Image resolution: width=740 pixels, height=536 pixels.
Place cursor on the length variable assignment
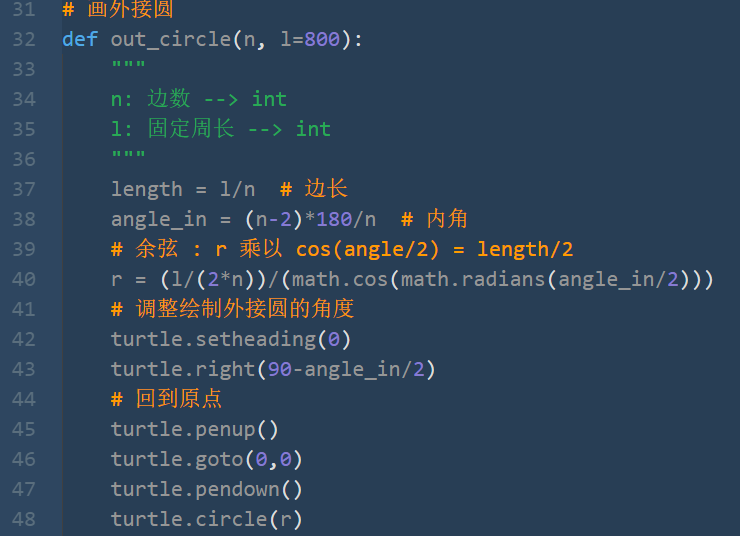pos(146,189)
